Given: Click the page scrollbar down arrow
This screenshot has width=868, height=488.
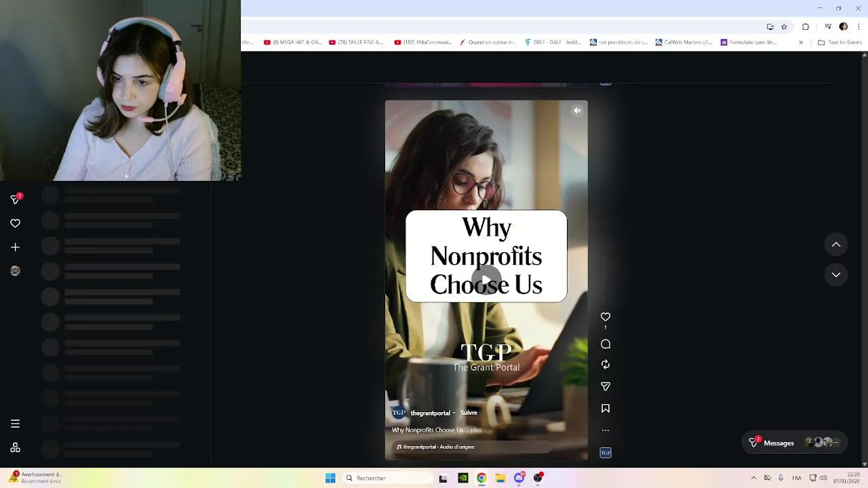Looking at the screenshot, I should pos(864,464).
